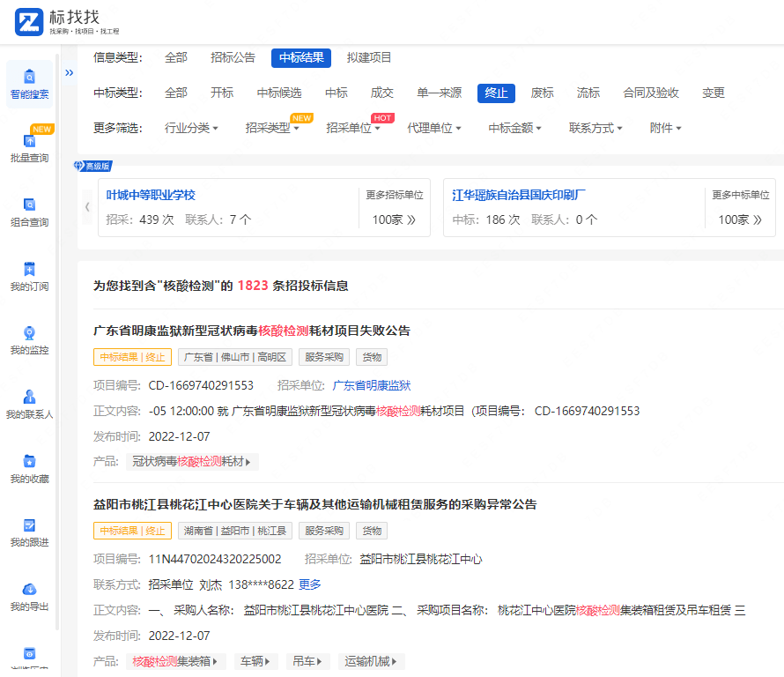Image resolution: width=784 pixels, height=677 pixels.
Task: Expand 运输机械 product tag
Action: pos(371,661)
